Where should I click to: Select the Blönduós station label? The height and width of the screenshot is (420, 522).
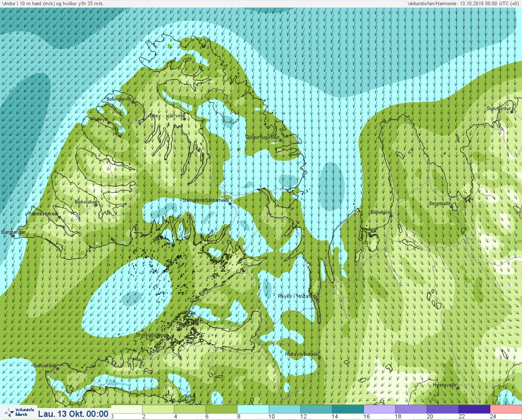pos(381,212)
